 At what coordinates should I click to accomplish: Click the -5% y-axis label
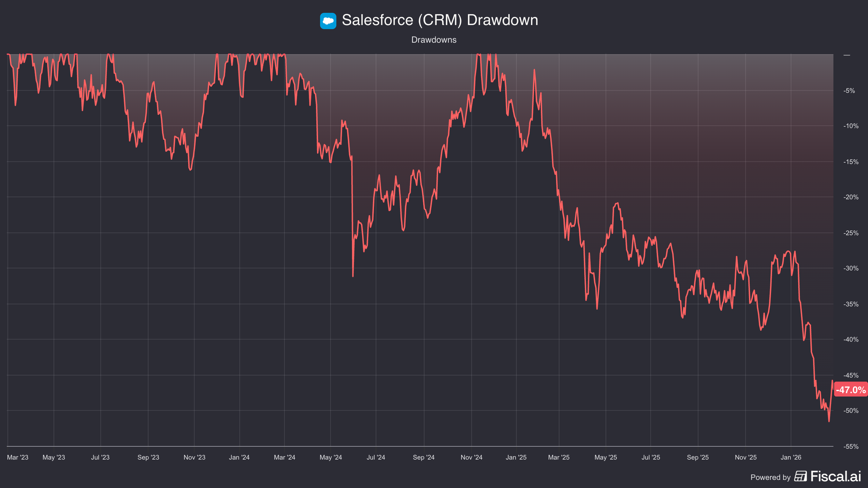click(x=849, y=91)
